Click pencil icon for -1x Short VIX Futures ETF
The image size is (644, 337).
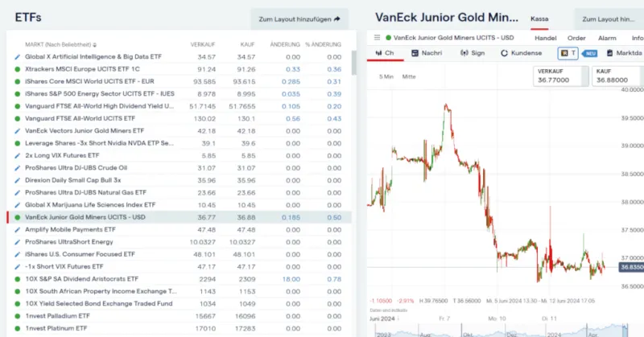[x=17, y=267]
